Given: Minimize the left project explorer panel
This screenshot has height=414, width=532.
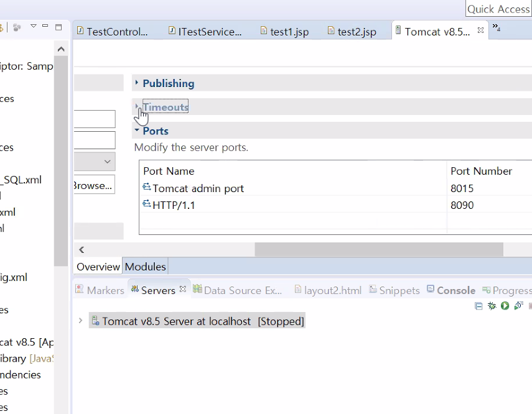Looking at the screenshot, I should coord(45,25).
